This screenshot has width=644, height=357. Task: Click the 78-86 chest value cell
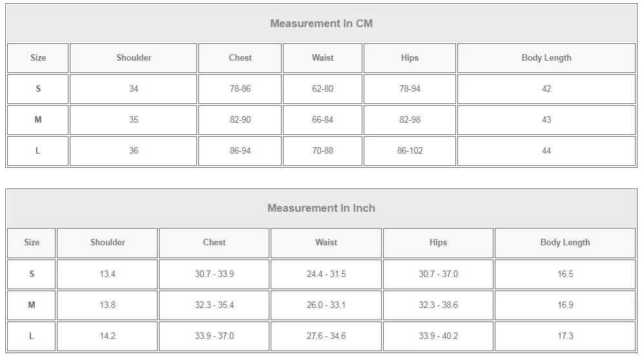240,88
